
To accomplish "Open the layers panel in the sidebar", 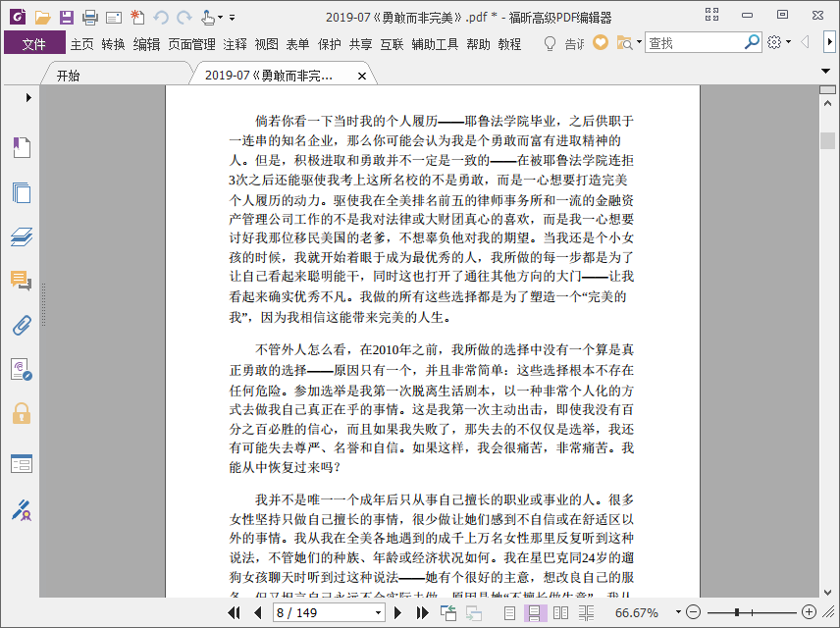I will (x=22, y=236).
